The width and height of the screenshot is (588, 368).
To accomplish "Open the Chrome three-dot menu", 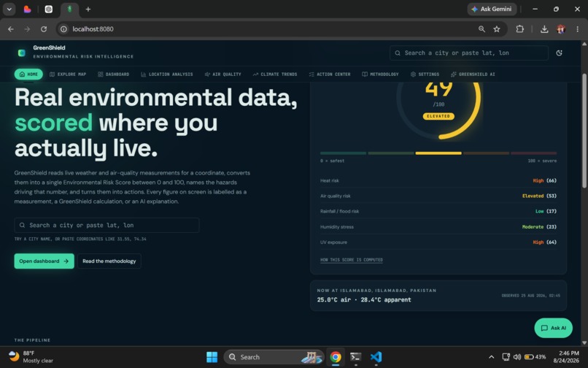I will click(577, 29).
